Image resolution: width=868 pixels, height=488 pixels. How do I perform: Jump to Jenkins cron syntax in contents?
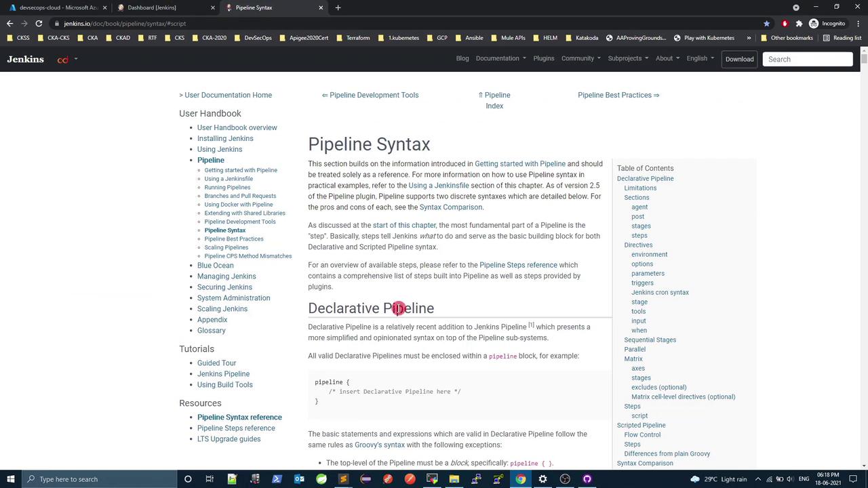tap(660, 293)
